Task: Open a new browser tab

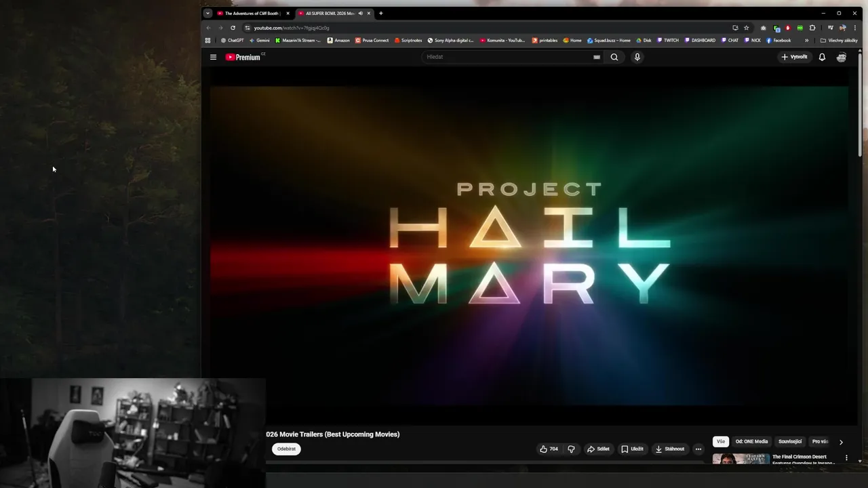Action: coord(380,13)
